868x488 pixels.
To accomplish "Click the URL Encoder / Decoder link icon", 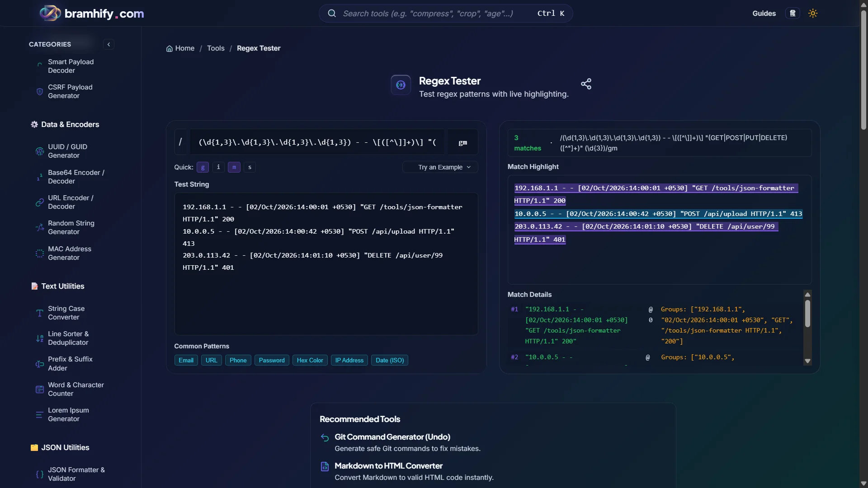I will 40,202.
